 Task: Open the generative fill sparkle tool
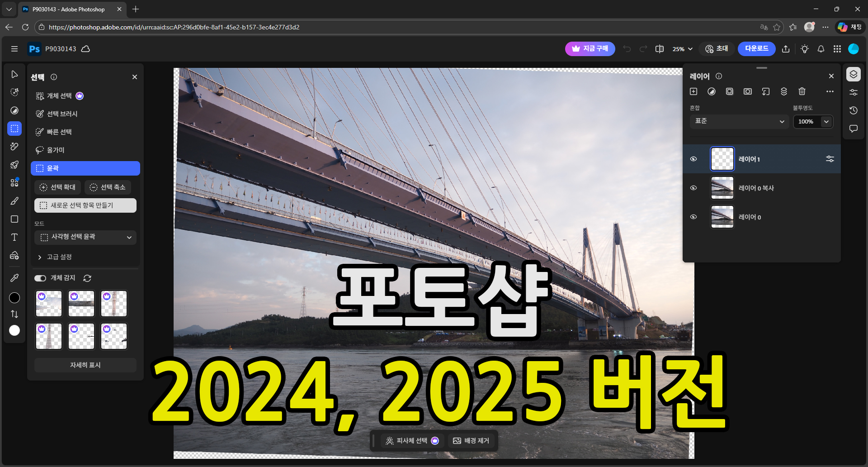(14, 92)
